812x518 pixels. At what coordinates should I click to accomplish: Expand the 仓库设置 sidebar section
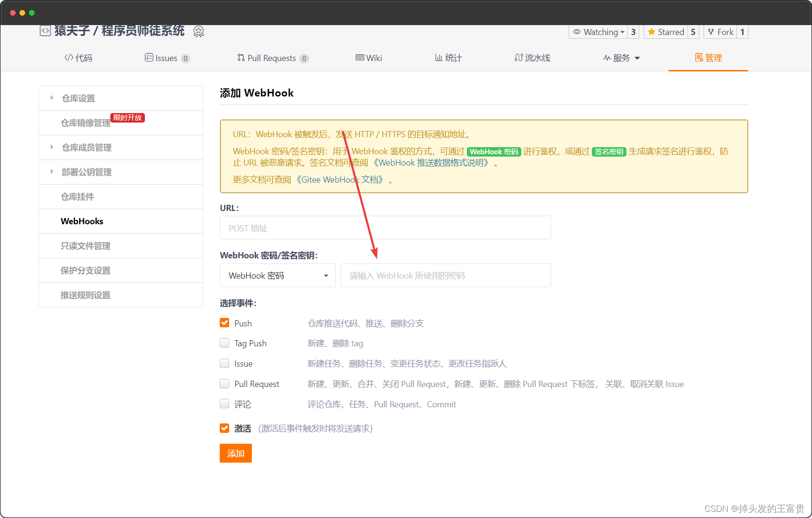click(79, 98)
